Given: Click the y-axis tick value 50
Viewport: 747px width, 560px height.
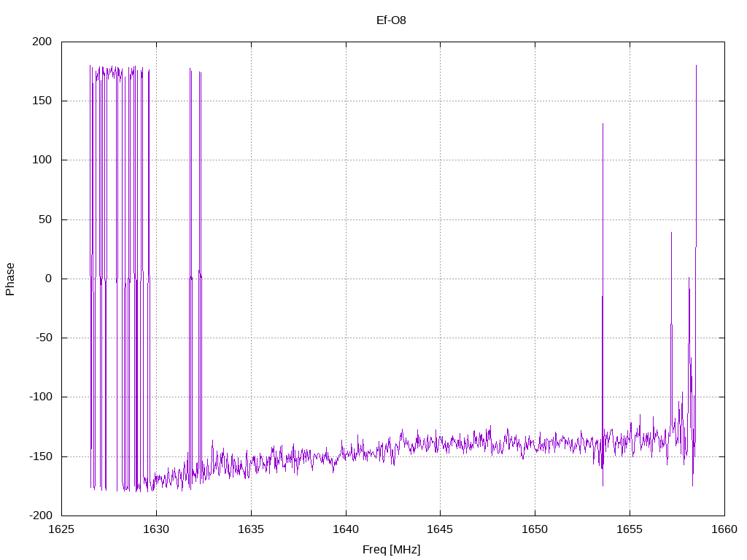Looking at the screenshot, I should 45,219.
